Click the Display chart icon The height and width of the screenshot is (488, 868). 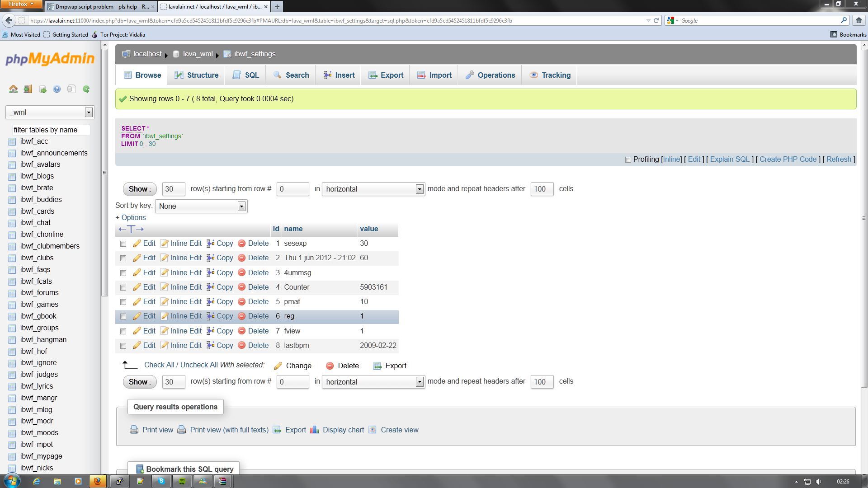click(x=315, y=430)
